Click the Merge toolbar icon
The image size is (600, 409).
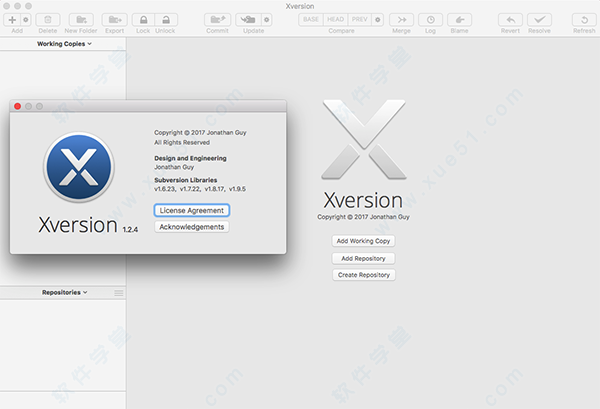pos(401,20)
